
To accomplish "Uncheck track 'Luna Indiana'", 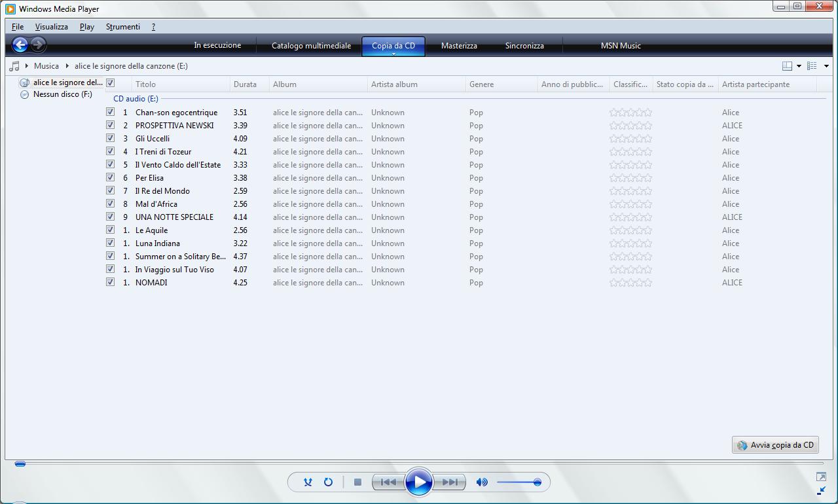I will coord(110,243).
